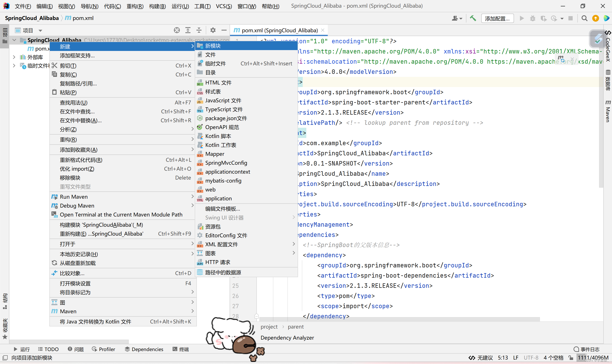Select opened file with the crosshair icon

[x=177, y=30]
